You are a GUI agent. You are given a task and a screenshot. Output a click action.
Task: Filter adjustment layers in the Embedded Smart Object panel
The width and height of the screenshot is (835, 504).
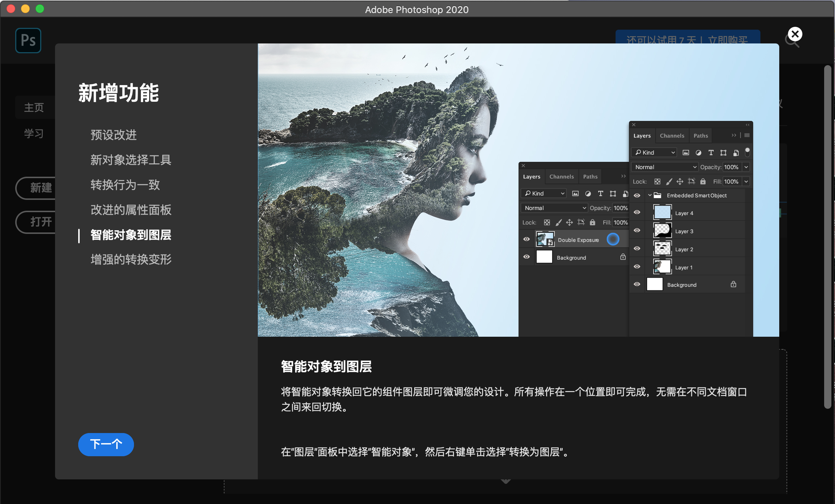tap(698, 152)
